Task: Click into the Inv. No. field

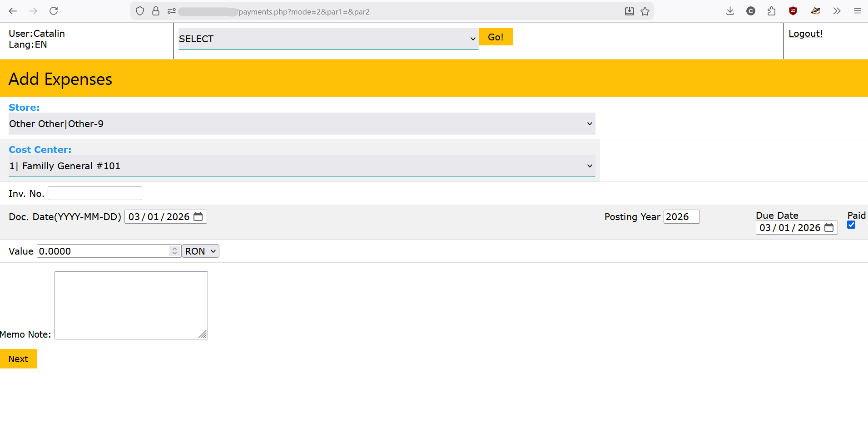Action: [95, 193]
